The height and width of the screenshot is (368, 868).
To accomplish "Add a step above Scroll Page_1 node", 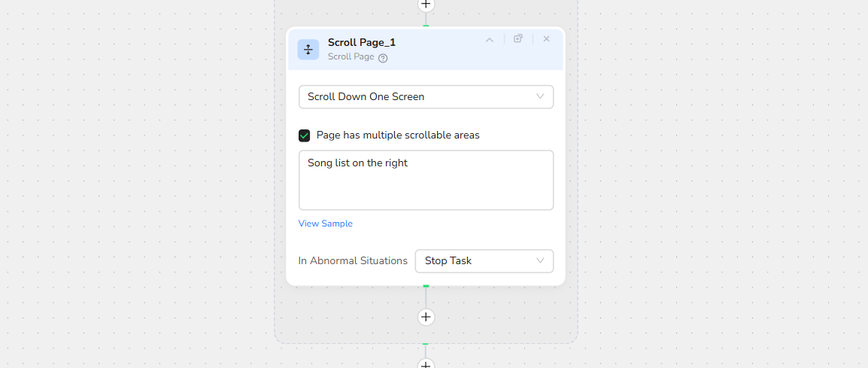I will coord(426,5).
